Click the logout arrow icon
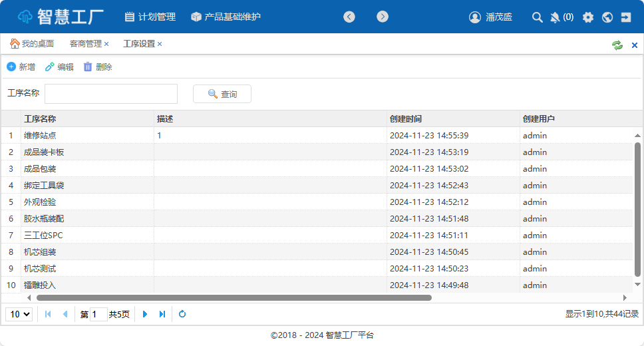The image size is (644, 346). click(x=626, y=17)
